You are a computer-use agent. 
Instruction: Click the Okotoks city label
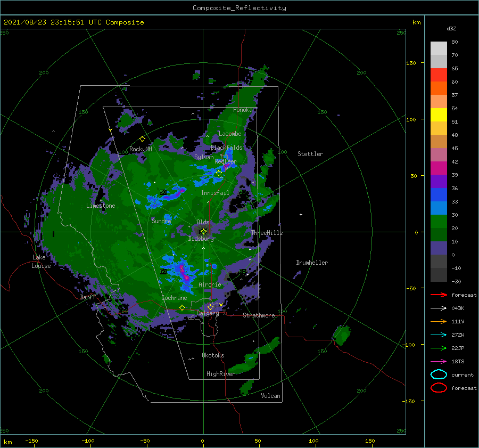(213, 355)
